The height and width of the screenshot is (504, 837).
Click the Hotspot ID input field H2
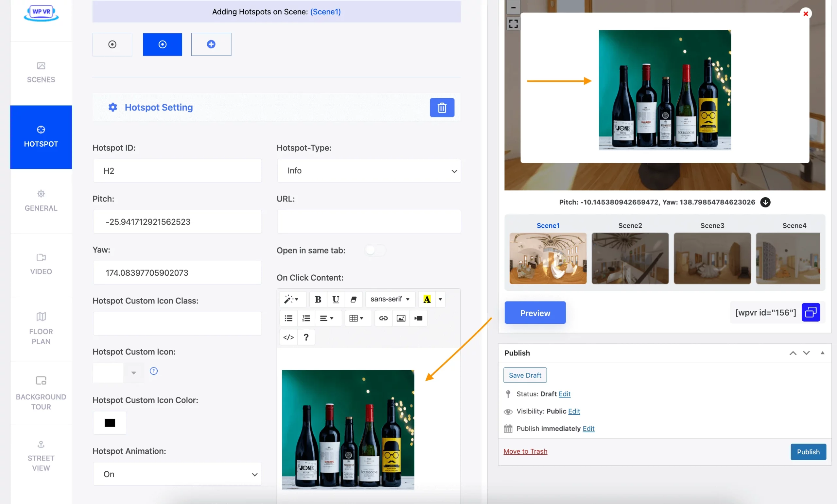[178, 170]
